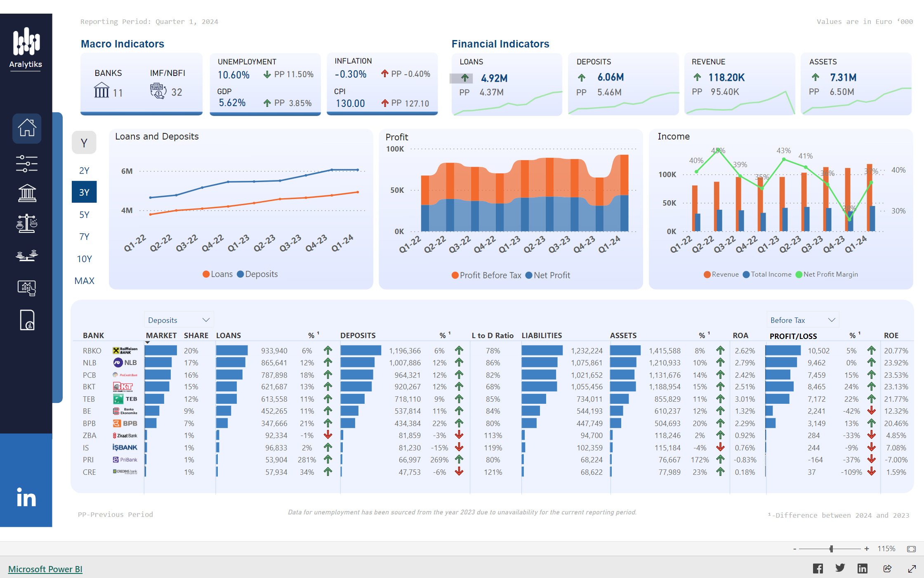Open the bank building icon in sidebar

pos(27,193)
